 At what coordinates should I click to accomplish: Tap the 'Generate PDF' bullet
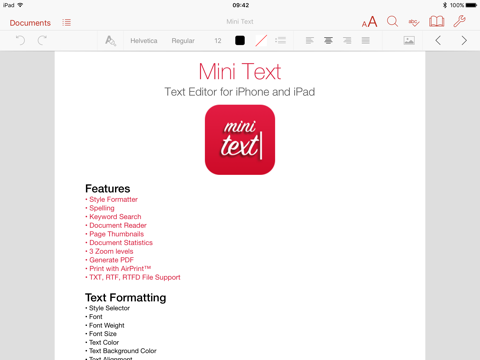point(110,260)
